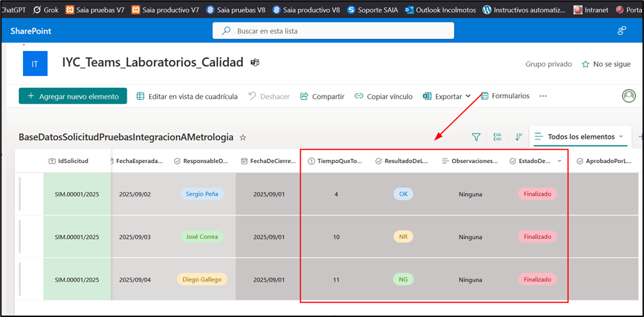Screen dimensions: 644x317
Task: Click the IT site logo tile
Action: [x=35, y=64]
